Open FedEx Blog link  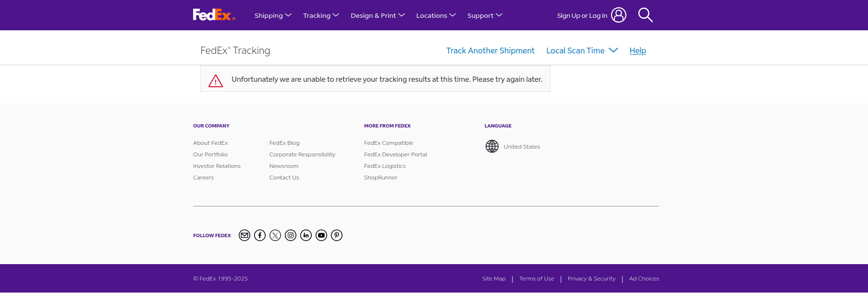(x=284, y=143)
